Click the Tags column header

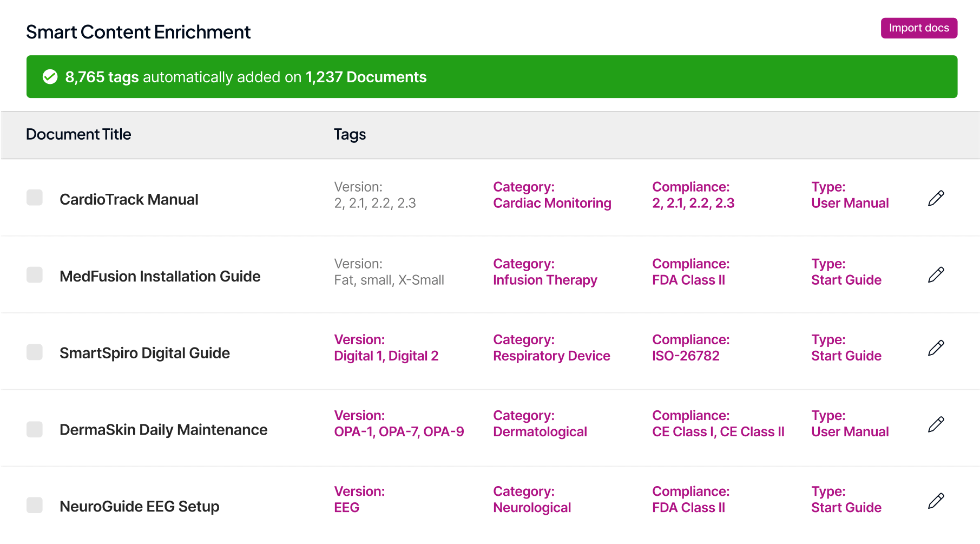(350, 134)
